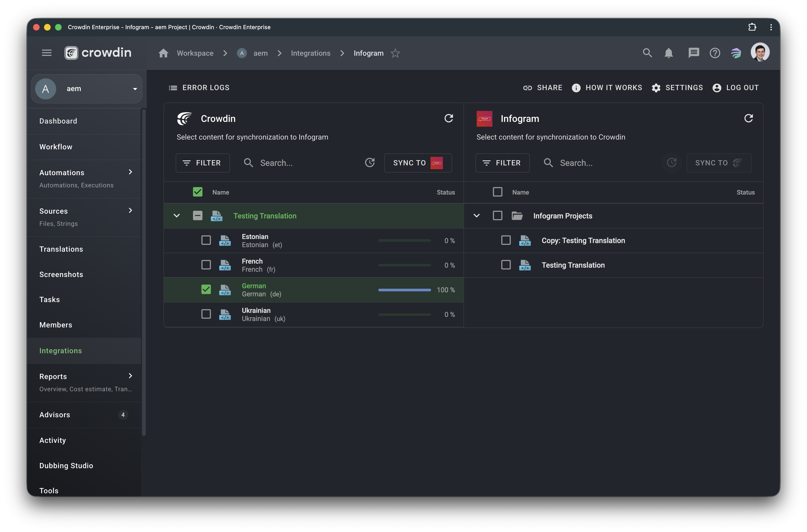Expand the Reports submenu arrow
Screen dimensions: 807x532
(x=130, y=376)
